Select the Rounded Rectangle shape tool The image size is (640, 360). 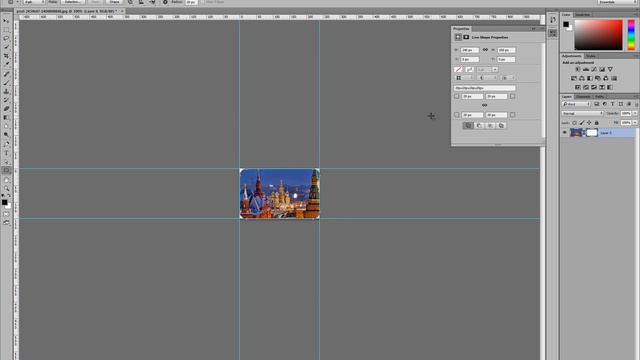pos(6,171)
